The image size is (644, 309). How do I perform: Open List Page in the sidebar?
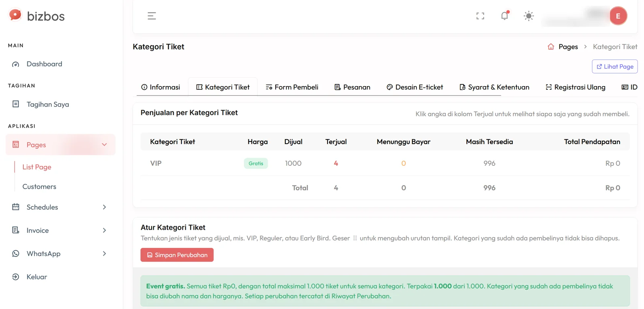[37, 167]
